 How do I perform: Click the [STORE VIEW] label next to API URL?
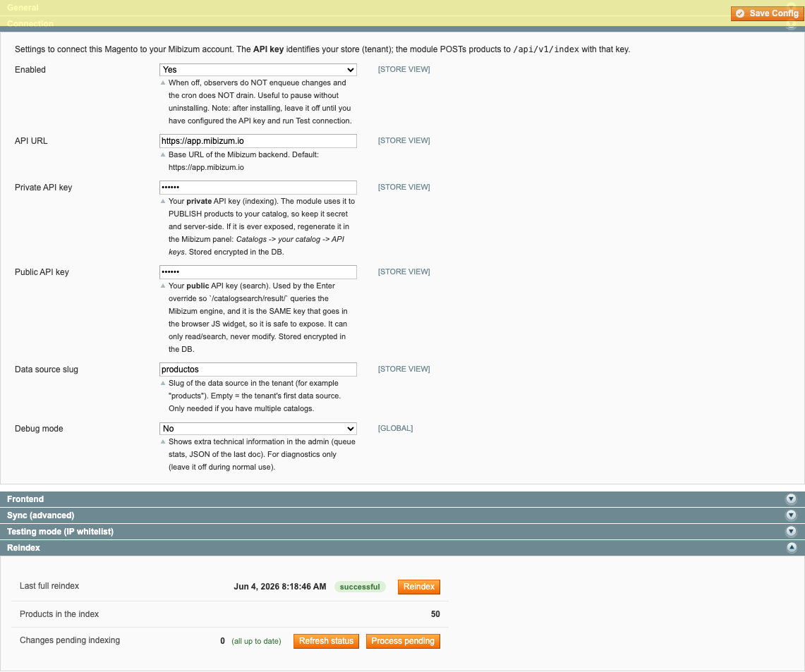point(404,140)
